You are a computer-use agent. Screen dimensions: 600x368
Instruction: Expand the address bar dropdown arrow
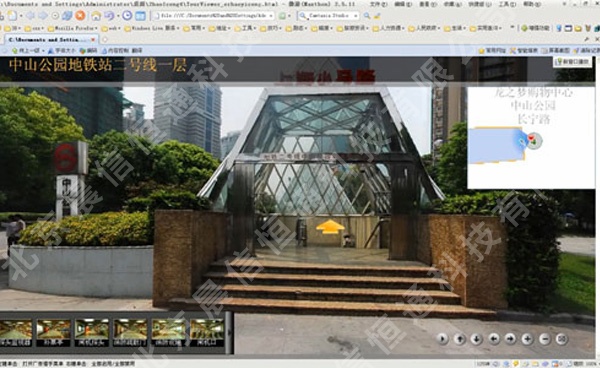click(271, 16)
